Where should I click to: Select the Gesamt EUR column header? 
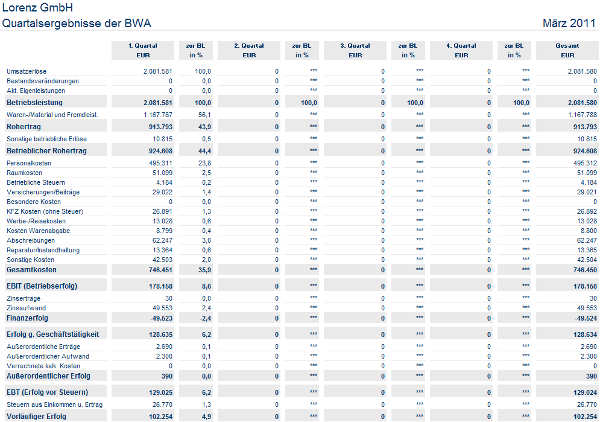tap(567, 51)
